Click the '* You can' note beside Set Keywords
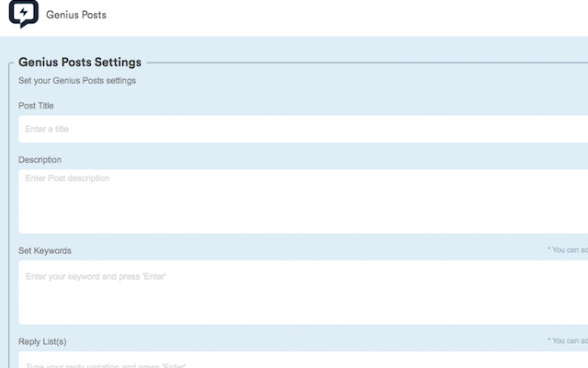Screen dimensions: 588x368 [x=568, y=249]
